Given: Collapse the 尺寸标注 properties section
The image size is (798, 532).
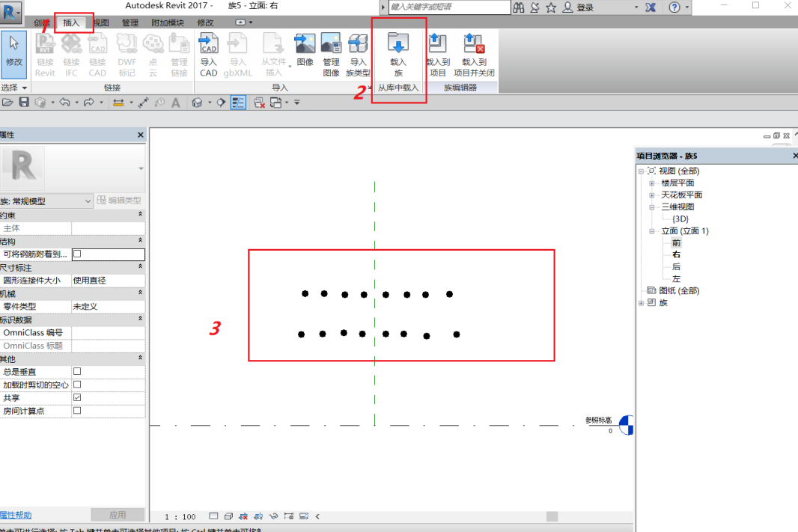Looking at the screenshot, I should point(140,266).
